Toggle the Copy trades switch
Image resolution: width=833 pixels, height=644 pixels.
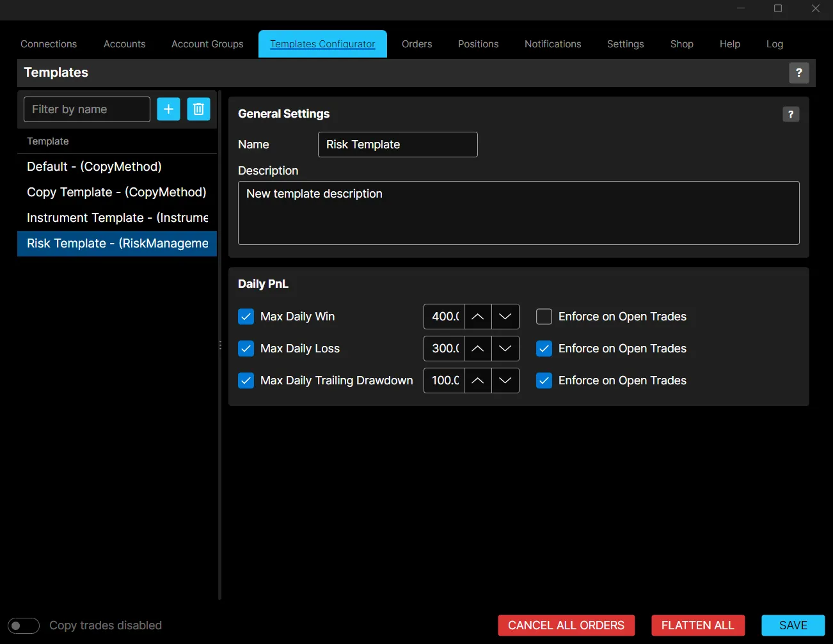(x=24, y=625)
